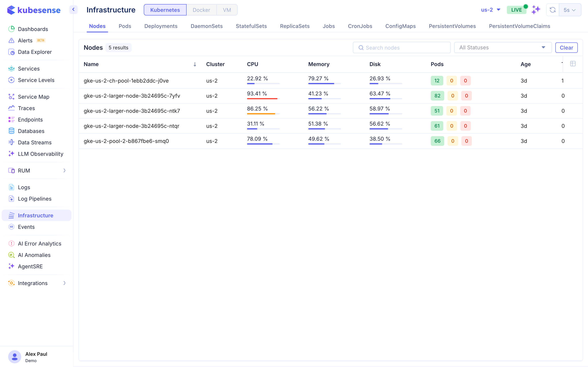Open LLM Observability
588x367 pixels.
[40, 154]
